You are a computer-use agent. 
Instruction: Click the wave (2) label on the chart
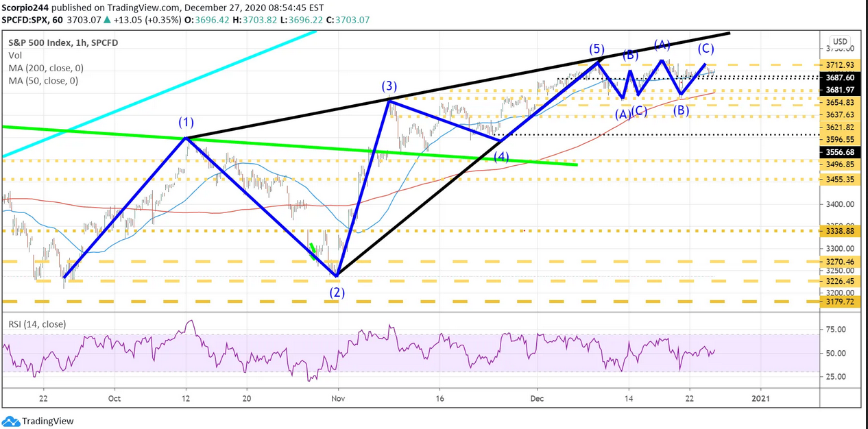point(337,293)
